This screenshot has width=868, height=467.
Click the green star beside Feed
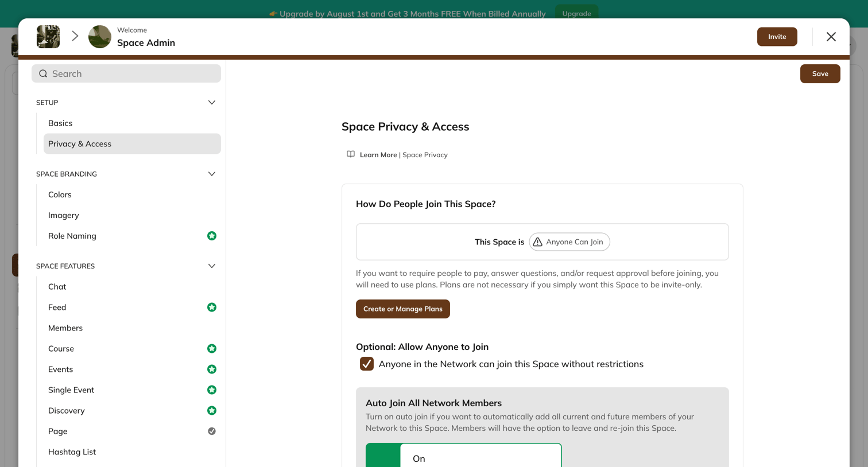pyautogui.click(x=212, y=308)
